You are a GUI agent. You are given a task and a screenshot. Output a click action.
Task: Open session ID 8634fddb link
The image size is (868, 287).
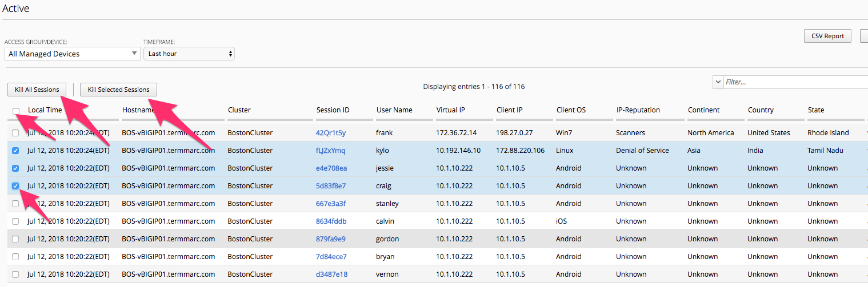[331, 221]
